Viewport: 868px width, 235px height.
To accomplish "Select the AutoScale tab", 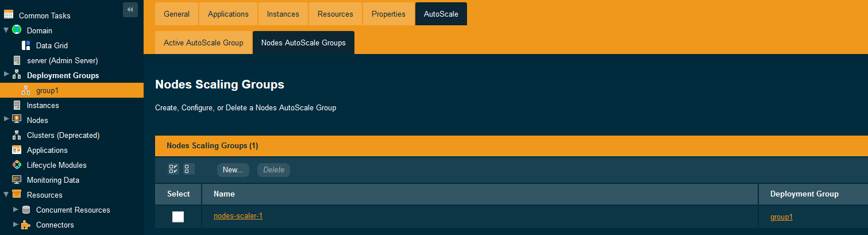I will (x=441, y=14).
